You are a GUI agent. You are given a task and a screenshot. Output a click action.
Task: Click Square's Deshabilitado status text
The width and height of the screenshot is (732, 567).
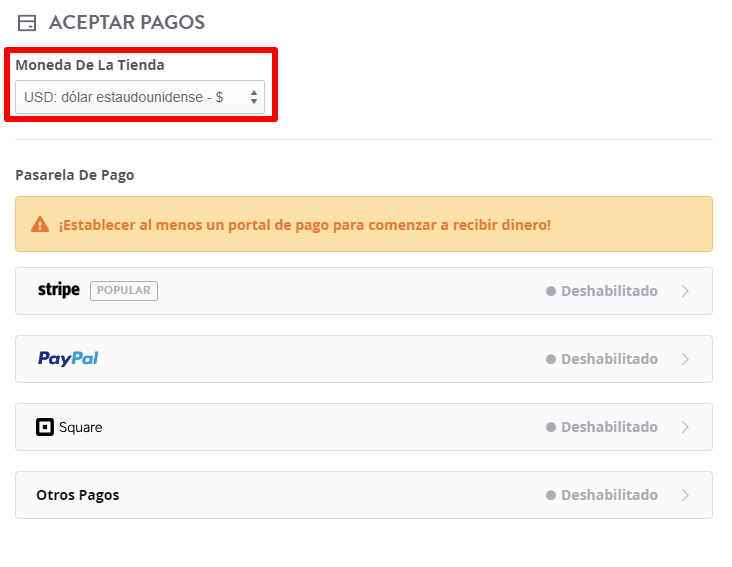coord(609,427)
